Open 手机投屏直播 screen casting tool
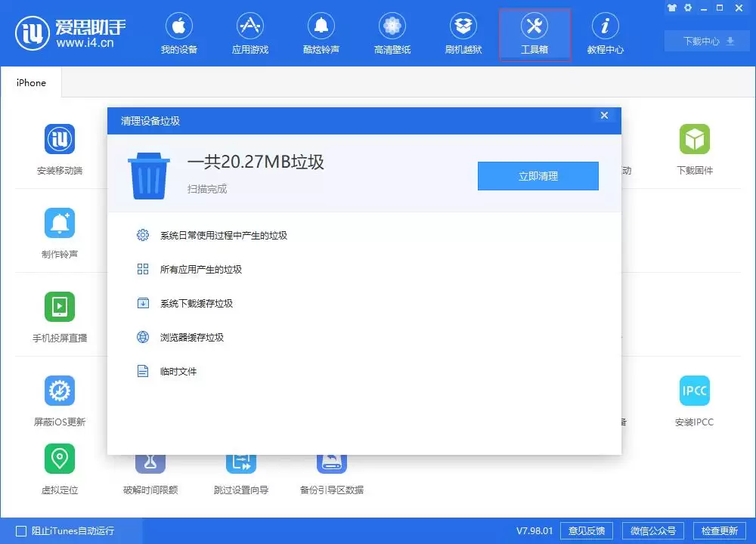756x544 pixels. click(60, 317)
